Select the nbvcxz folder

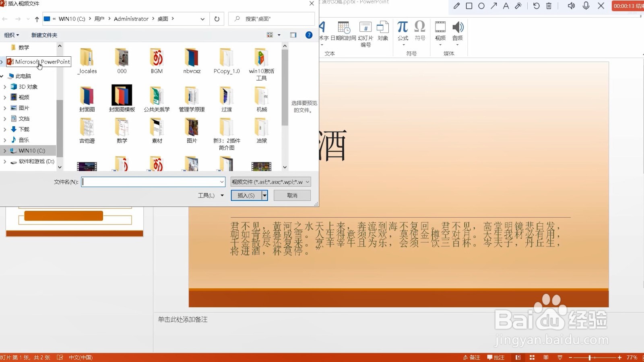(x=192, y=61)
